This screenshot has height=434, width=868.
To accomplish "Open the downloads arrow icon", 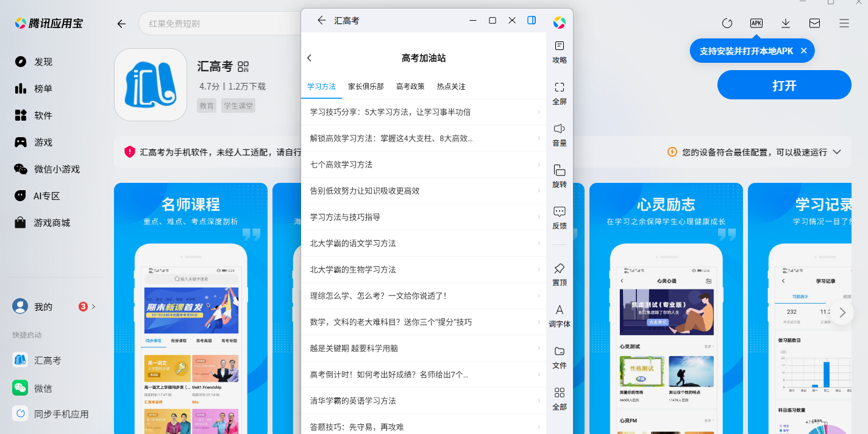I will point(786,23).
